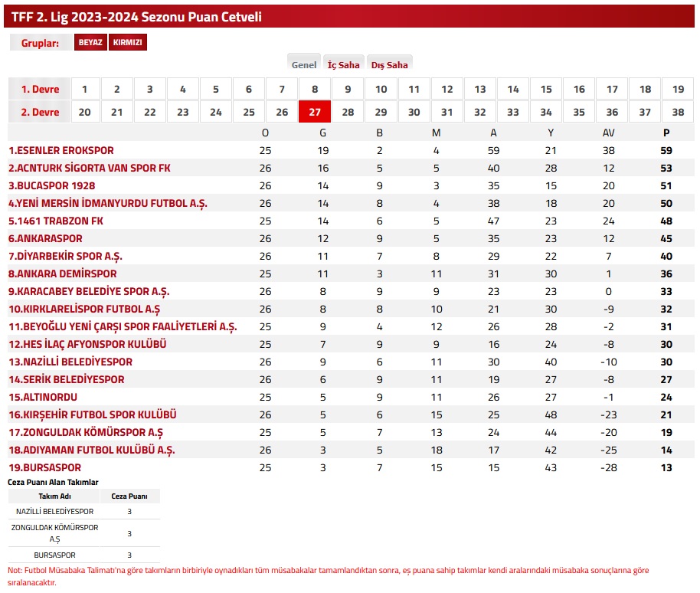Click the P points column header
This screenshot has width=700, height=593.
(x=666, y=133)
